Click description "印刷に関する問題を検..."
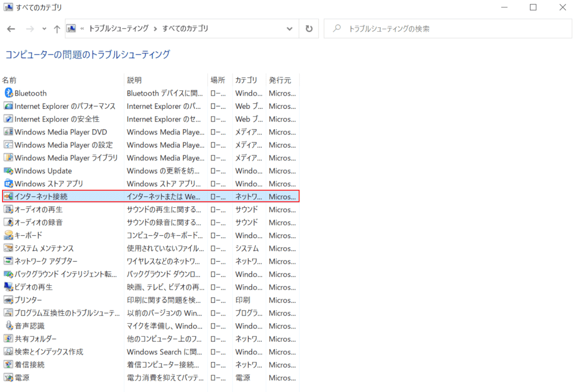The width and height of the screenshot is (575, 392). point(164,300)
